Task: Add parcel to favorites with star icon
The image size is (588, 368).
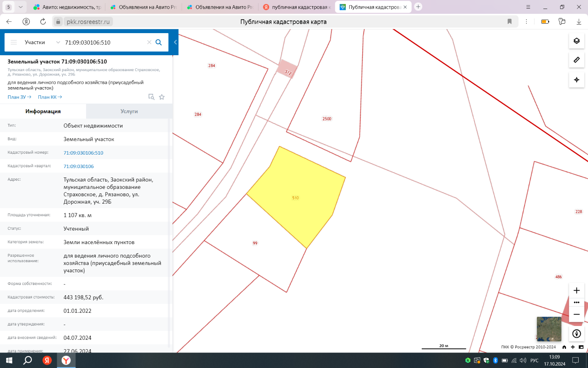Action: coord(162,97)
